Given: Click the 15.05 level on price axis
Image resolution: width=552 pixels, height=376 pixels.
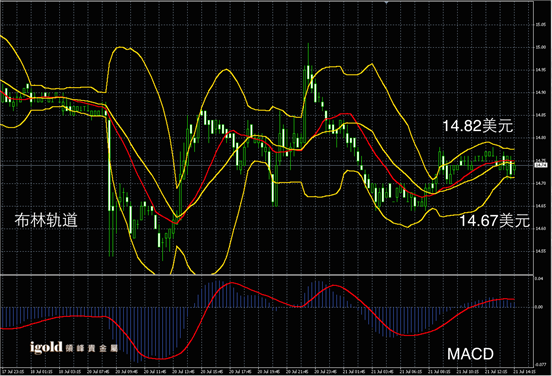Looking at the screenshot, I should (540, 25).
